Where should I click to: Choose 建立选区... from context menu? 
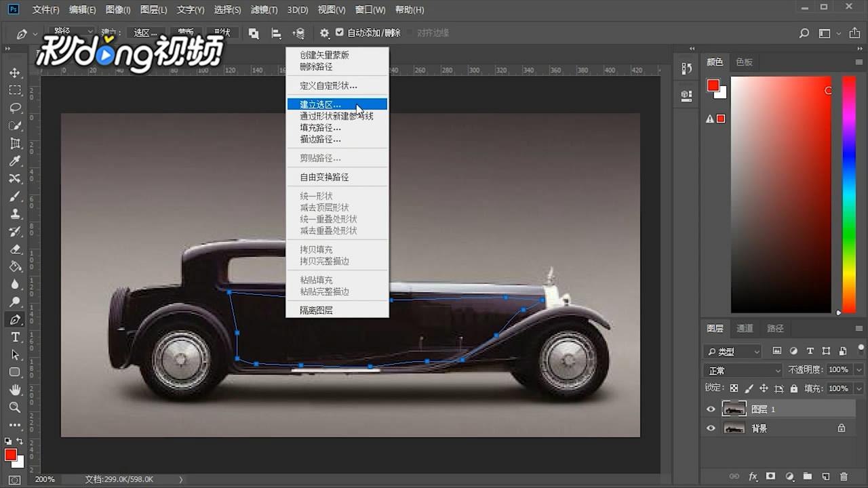[x=337, y=104]
